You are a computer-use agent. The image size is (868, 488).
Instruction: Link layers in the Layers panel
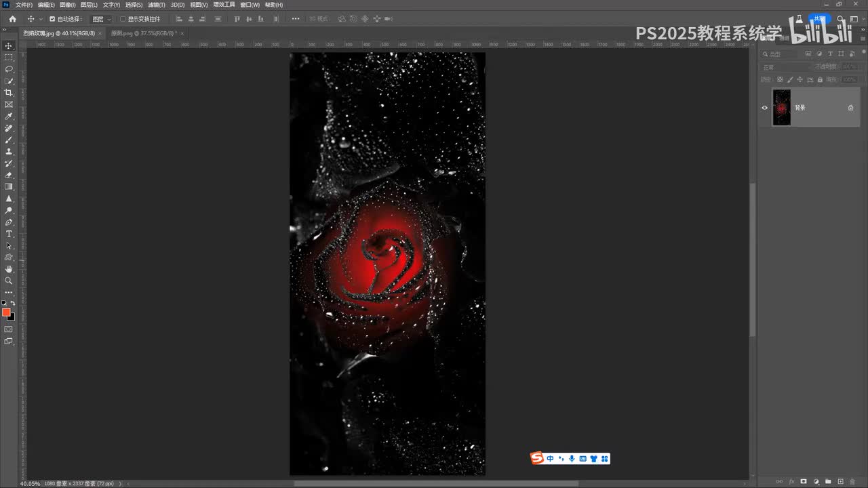click(x=779, y=481)
